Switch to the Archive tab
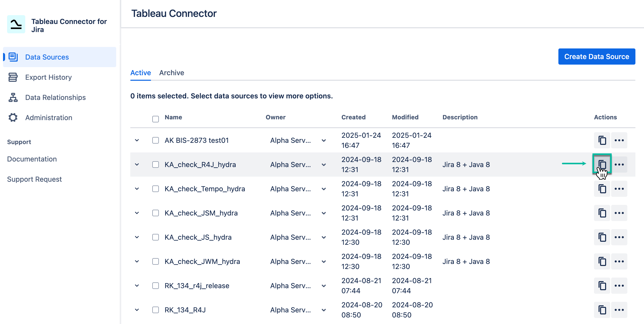This screenshot has height=324, width=644. (171, 73)
